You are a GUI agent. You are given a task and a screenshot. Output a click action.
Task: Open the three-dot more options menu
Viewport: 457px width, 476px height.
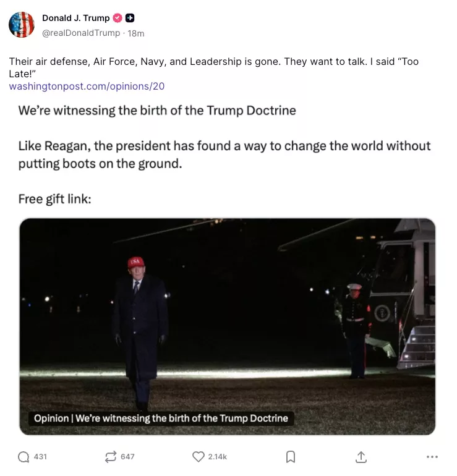click(432, 457)
